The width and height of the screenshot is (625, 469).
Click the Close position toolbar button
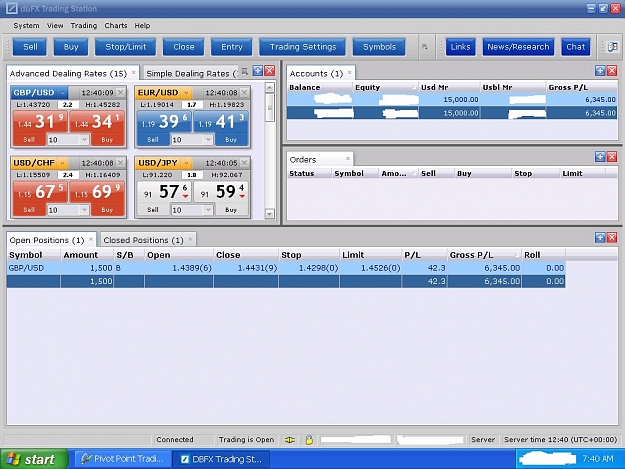(x=183, y=47)
